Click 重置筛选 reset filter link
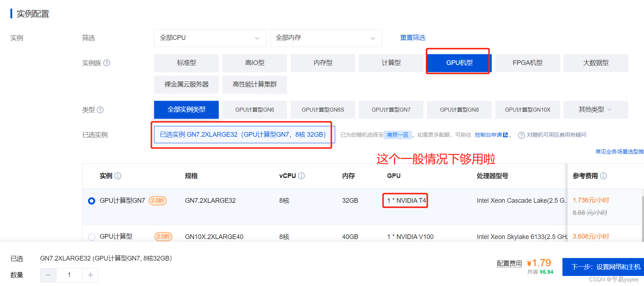Image resolution: width=644 pixels, height=286 pixels. pos(413,38)
